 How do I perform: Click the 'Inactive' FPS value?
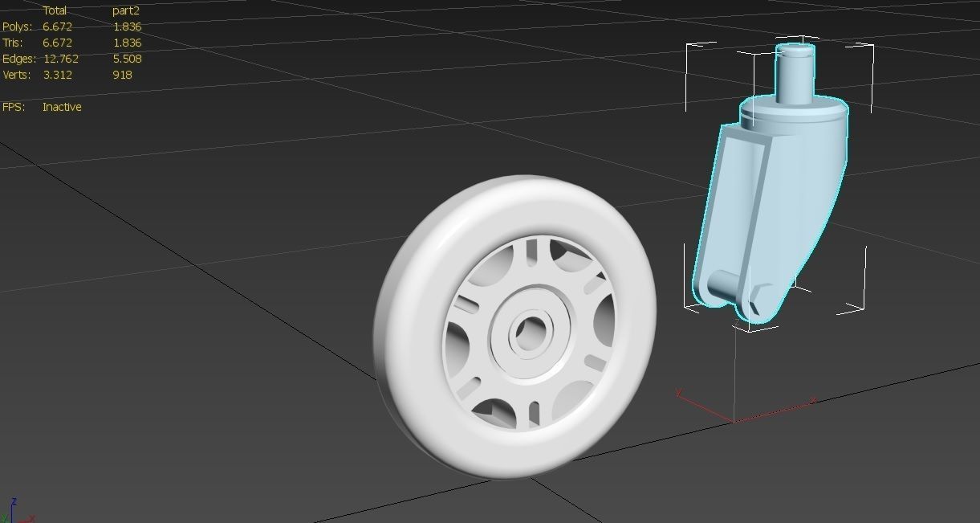click(62, 107)
